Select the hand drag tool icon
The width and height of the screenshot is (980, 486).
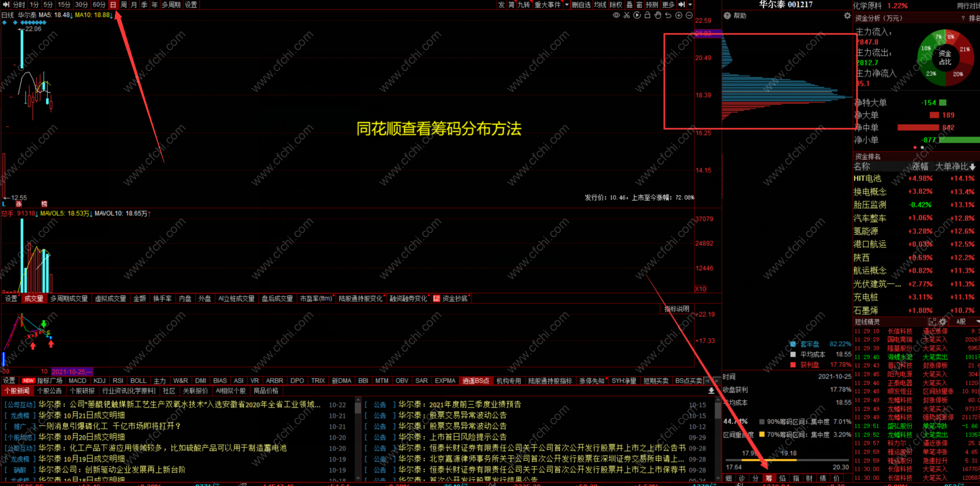click(658, 15)
